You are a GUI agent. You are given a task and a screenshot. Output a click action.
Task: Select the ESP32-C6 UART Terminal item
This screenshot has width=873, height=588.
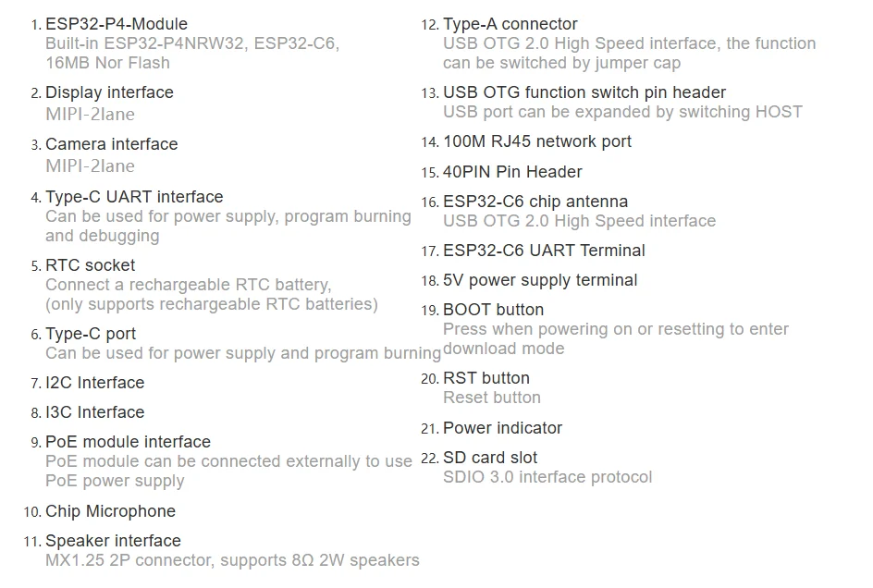pyautogui.click(x=544, y=251)
